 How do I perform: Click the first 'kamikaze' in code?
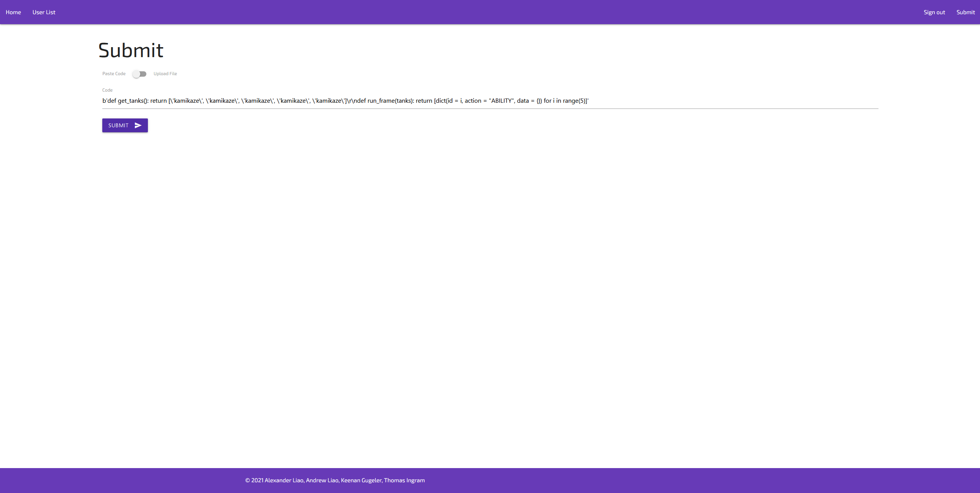pyautogui.click(x=186, y=101)
